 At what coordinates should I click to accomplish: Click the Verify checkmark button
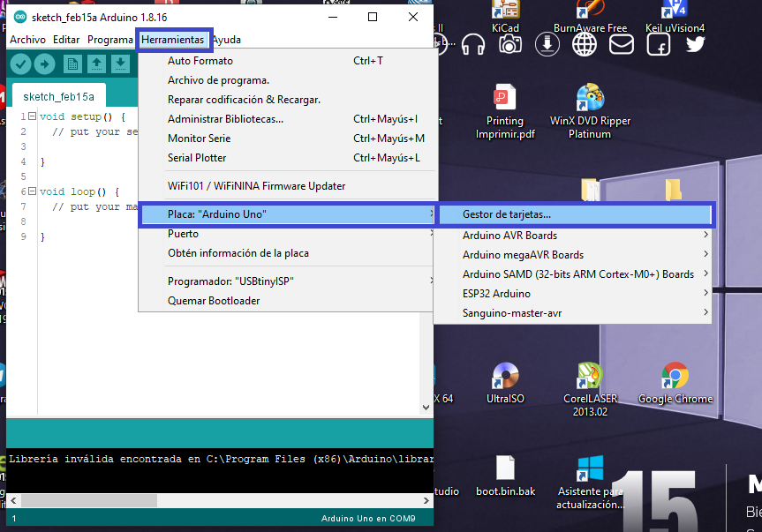(x=20, y=64)
